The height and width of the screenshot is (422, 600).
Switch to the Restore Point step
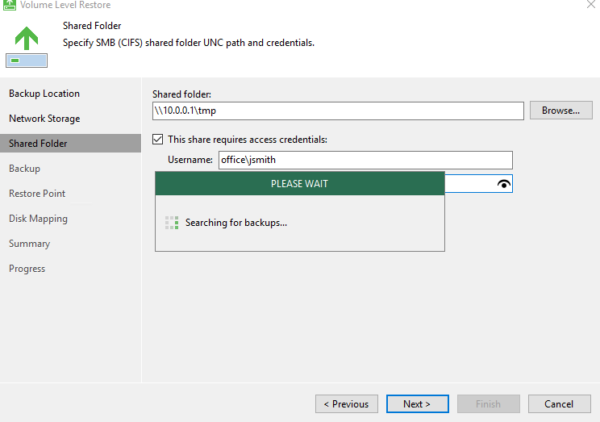[38, 193]
